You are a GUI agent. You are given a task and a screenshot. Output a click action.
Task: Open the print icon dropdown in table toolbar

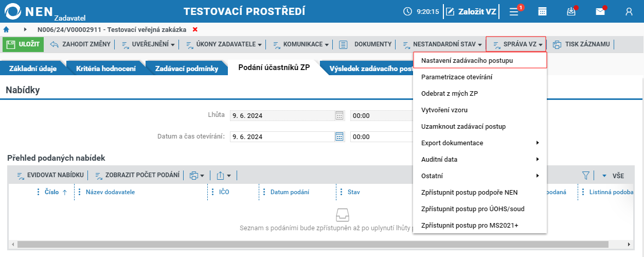pos(197,176)
